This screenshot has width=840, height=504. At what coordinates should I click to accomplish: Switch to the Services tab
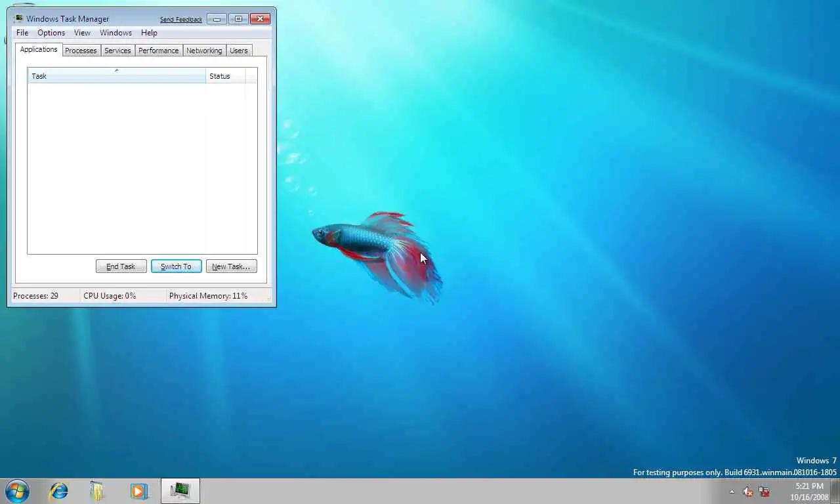tap(117, 51)
